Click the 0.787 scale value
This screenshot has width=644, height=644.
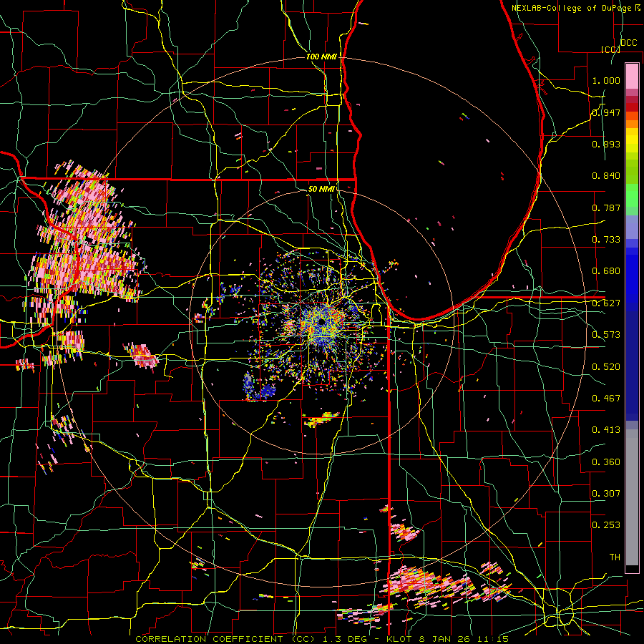(x=606, y=208)
